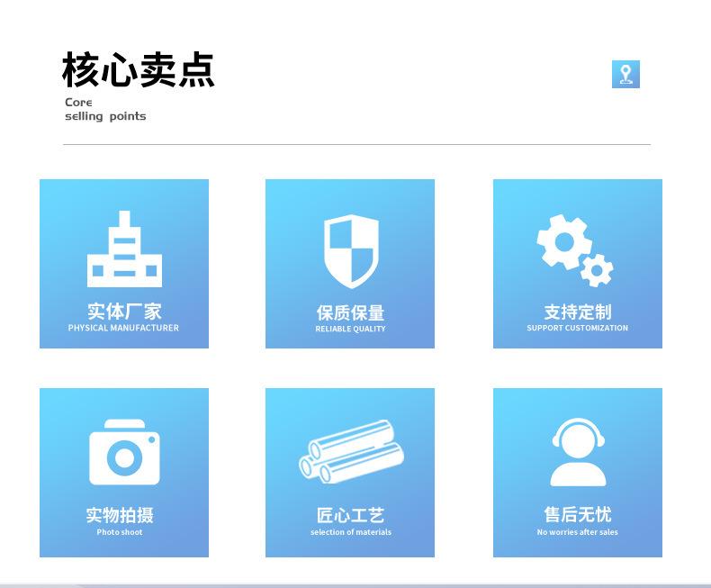711x588 pixels.
Task: Select the 支持定制 label
Action: click(578, 312)
